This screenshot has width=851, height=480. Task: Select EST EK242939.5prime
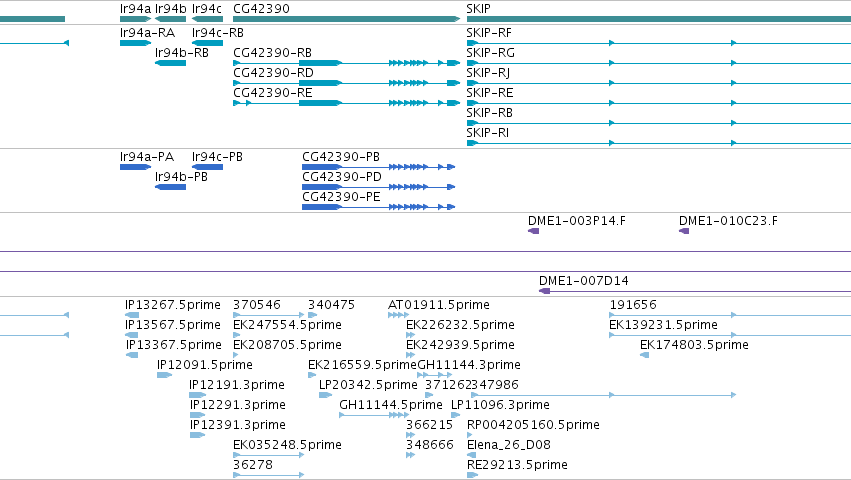410,355
